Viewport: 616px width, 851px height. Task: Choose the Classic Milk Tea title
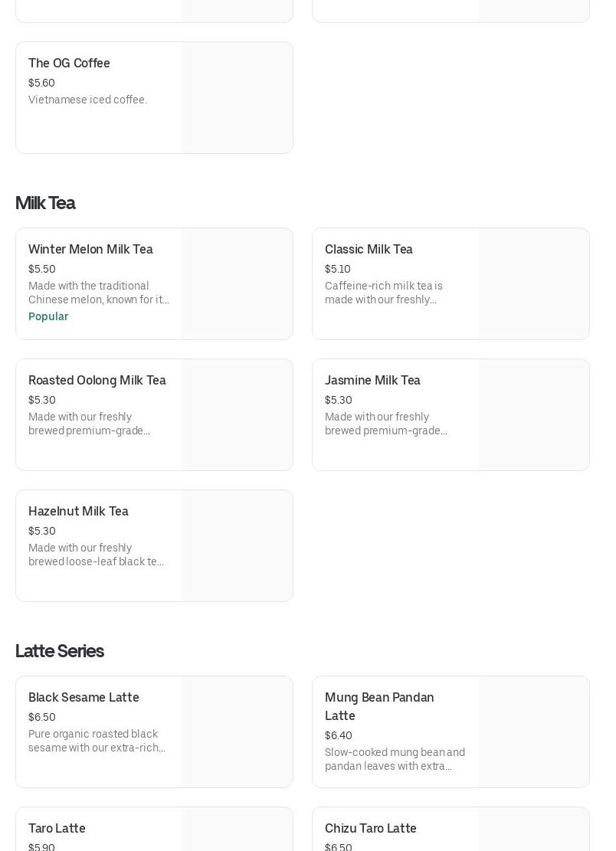(369, 250)
